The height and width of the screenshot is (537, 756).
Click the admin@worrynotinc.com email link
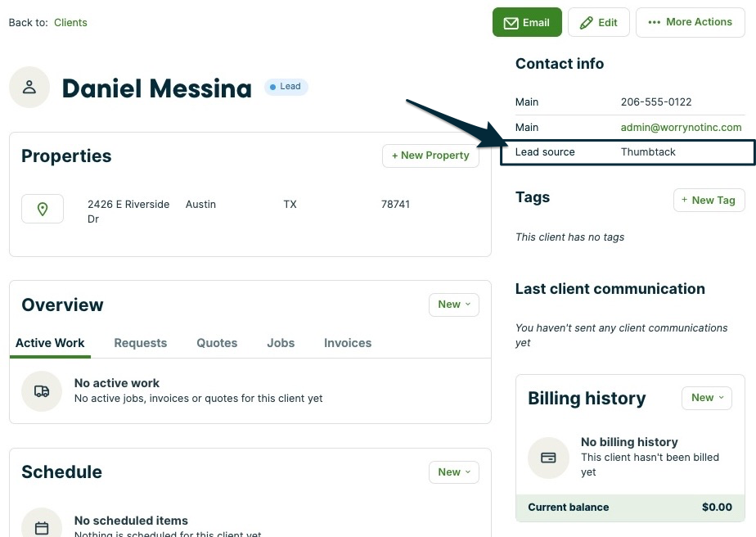pyautogui.click(x=681, y=128)
